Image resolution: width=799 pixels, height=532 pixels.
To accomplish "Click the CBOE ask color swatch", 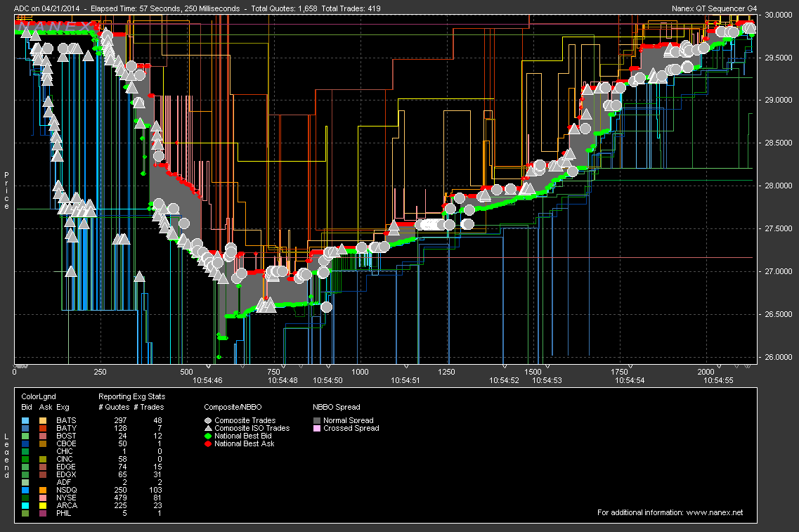I will [x=43, y=443].
